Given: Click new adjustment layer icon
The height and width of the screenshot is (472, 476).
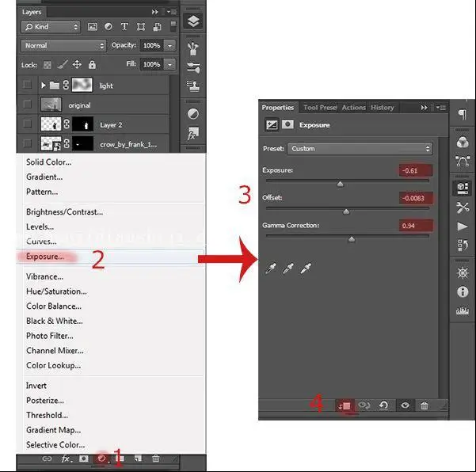Looking at the screenshot, I should point(102,459).
